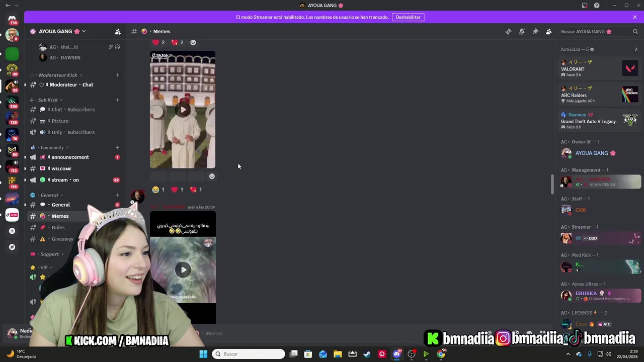Show hidden icons in system tray
The height and width of the screenshot is (362, 644).
tap(568, 354)
